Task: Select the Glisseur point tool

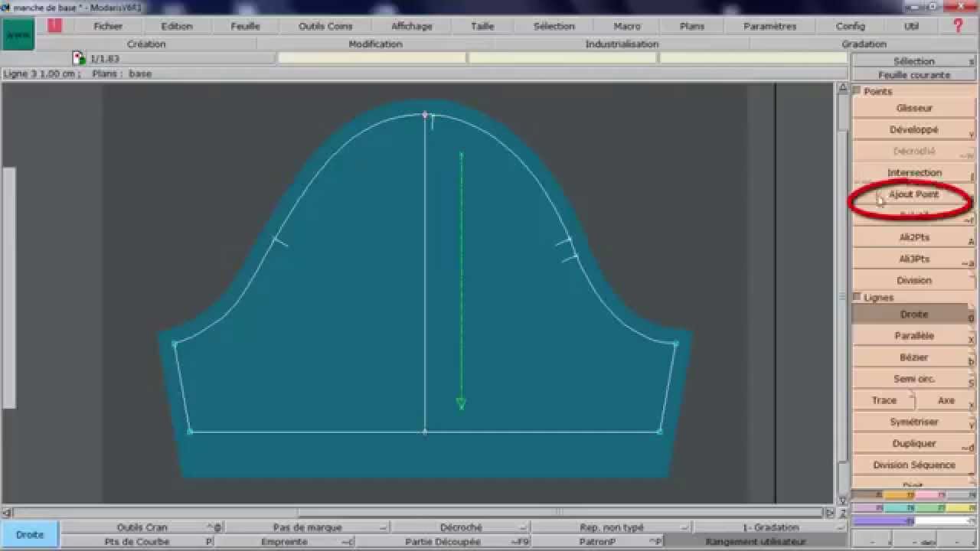Action: [x=914, y=109]
